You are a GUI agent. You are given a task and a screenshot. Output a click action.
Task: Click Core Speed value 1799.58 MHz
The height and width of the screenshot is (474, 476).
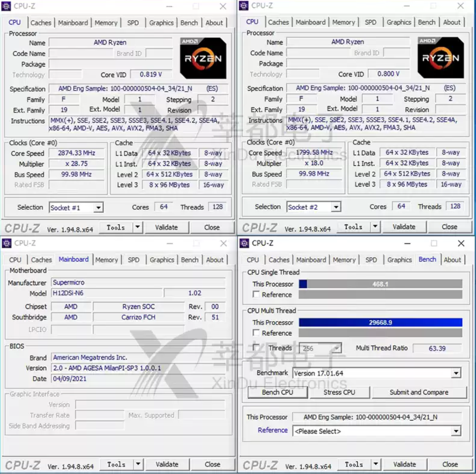pyautogui.click(x=314, y=152)
